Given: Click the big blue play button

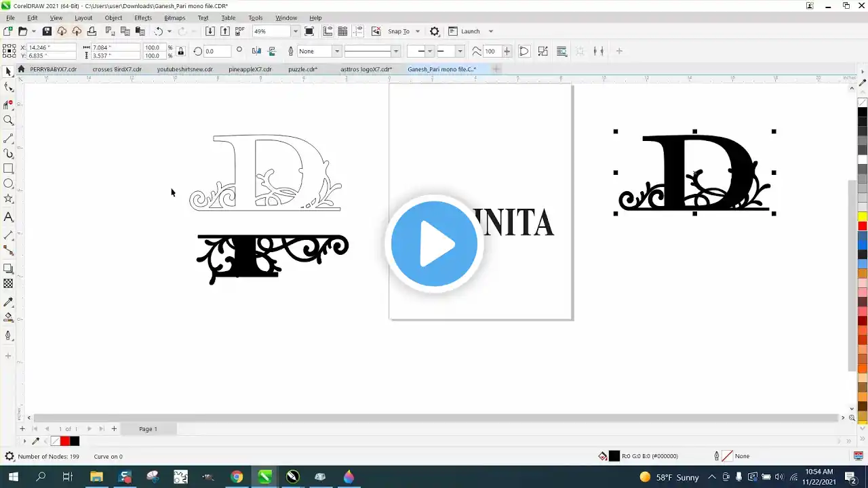Looking at the screenshot, I should [434, 244].
